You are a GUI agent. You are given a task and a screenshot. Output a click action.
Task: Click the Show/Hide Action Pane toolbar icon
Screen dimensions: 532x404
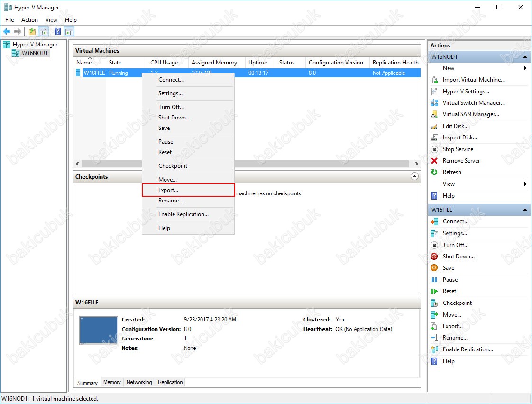[x=69, y=32]
